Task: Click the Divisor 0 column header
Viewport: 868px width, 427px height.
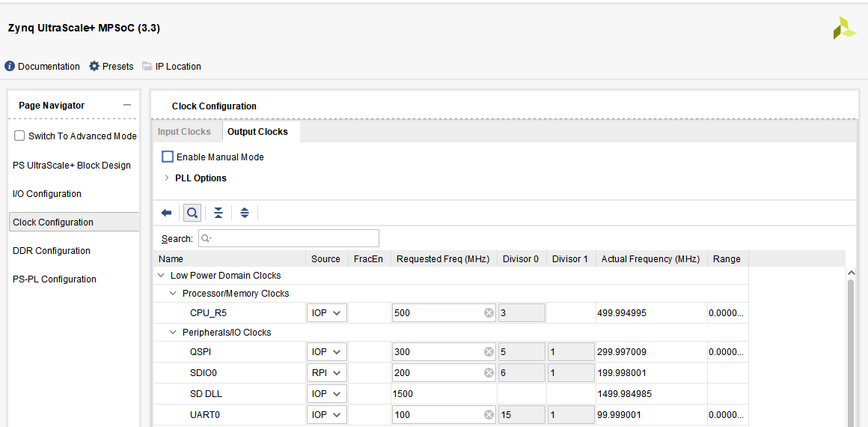Action: tap(521, 258)
